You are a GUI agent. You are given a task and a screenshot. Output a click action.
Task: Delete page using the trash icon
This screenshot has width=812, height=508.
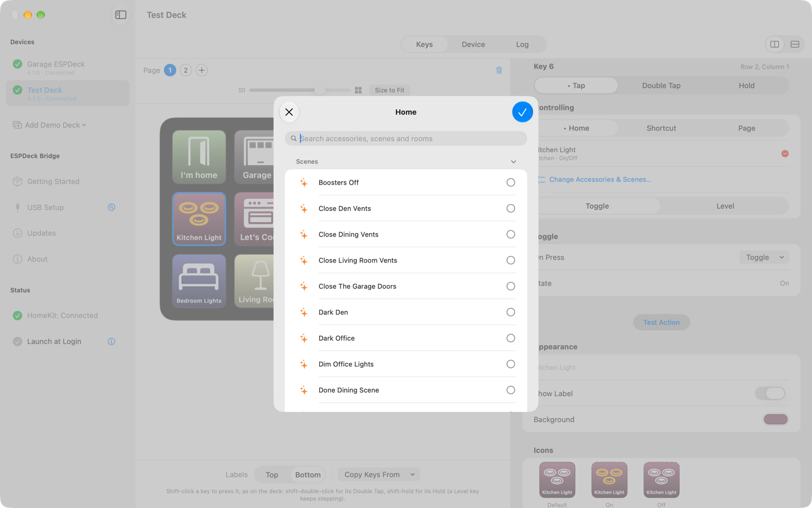coord(499,70)
